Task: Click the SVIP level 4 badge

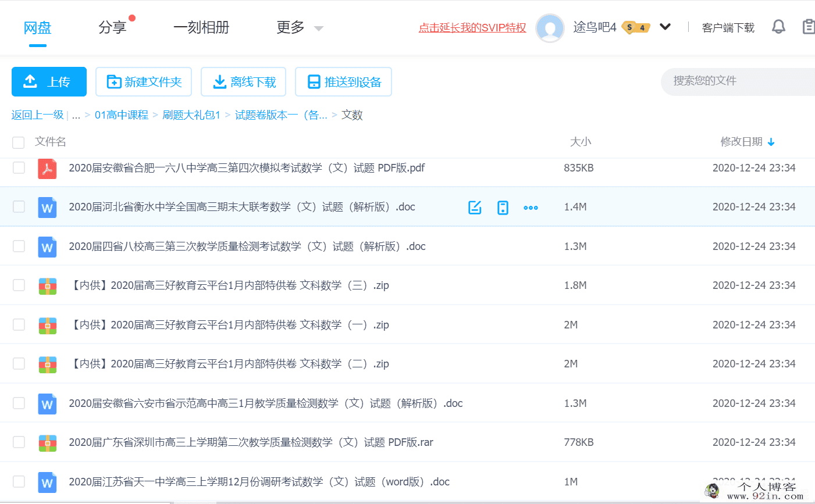Action: [x=636, y=27]
